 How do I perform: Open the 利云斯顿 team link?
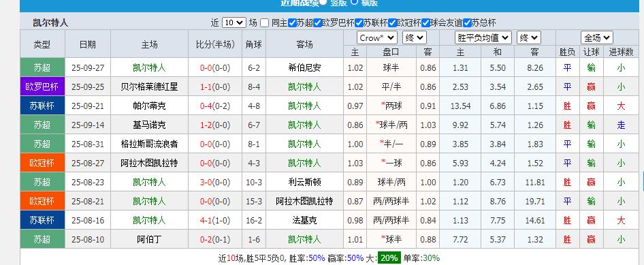point(304,182)
